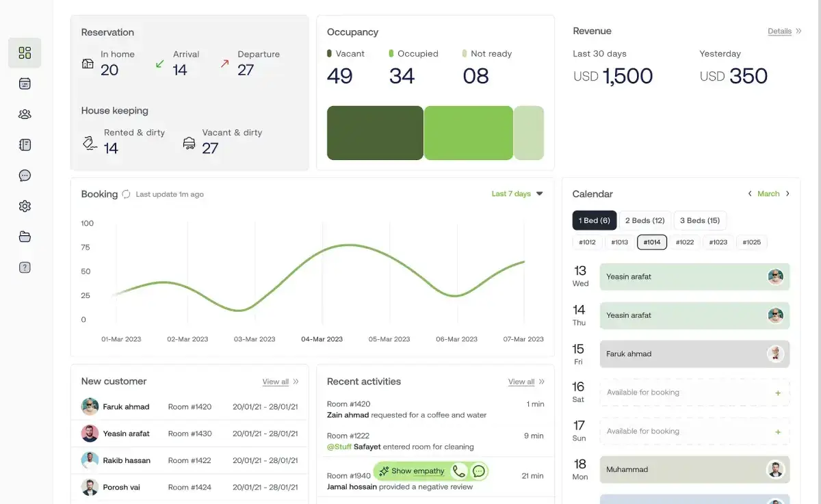Switch to the 3 Beds (15) tab
The width and height of the screenshot is (821, 504).
coord(700,220)
